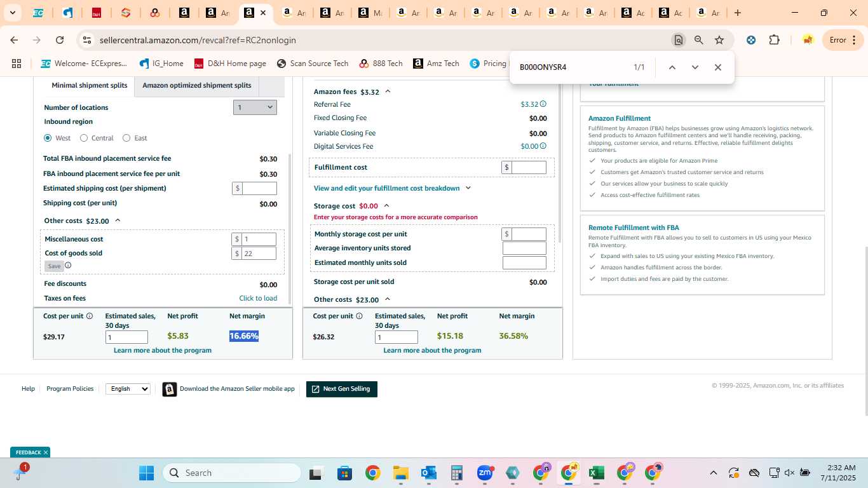This screenshot has width=868, height=488.
Task: Close the find-in-page bar
Action: point(717,67)
